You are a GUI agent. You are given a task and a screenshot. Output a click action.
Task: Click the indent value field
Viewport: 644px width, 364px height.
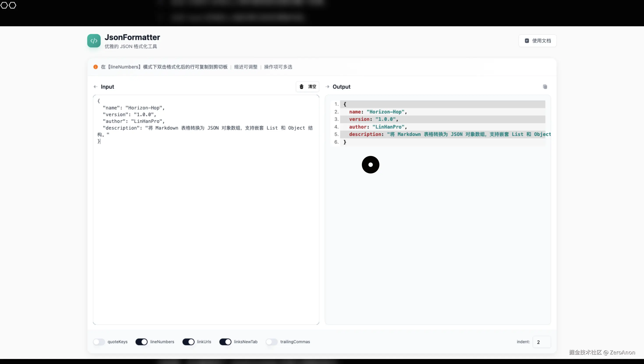(541, 342)
